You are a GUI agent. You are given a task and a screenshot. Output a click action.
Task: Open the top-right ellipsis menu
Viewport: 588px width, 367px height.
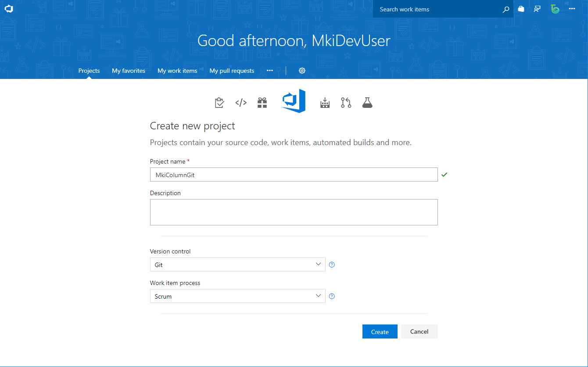click(x=572, y=9)
